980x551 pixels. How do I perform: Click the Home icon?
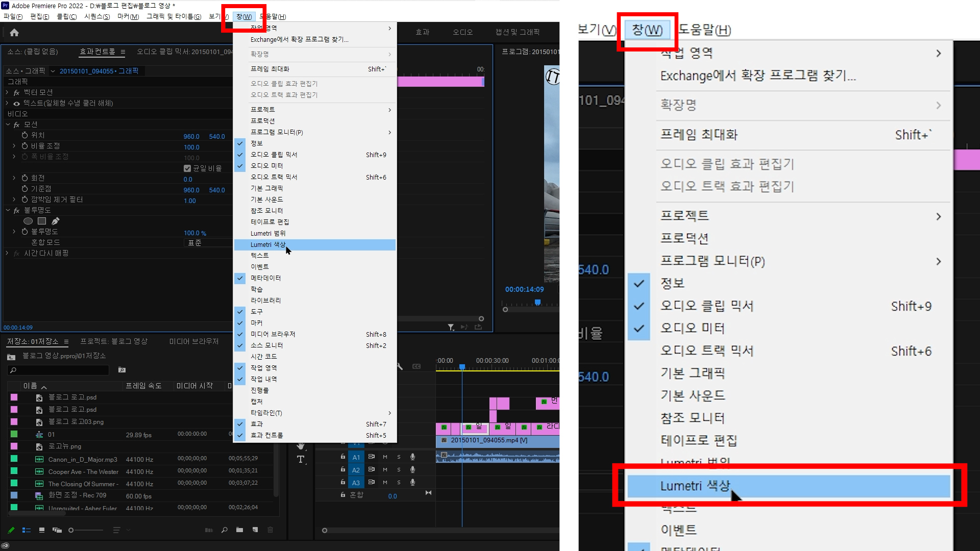point(14,33)
